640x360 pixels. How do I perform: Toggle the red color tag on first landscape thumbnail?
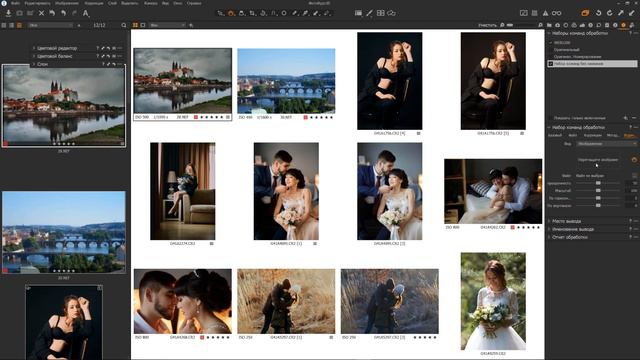196,117
